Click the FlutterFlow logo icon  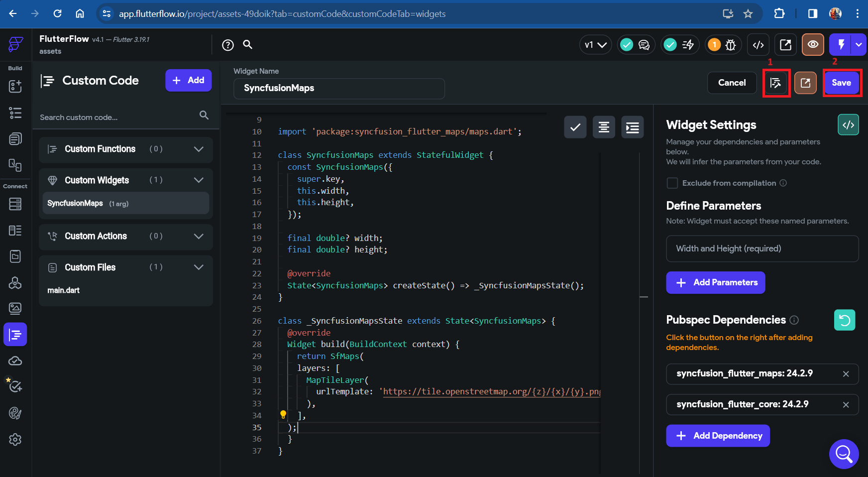[x=15, y=44]
